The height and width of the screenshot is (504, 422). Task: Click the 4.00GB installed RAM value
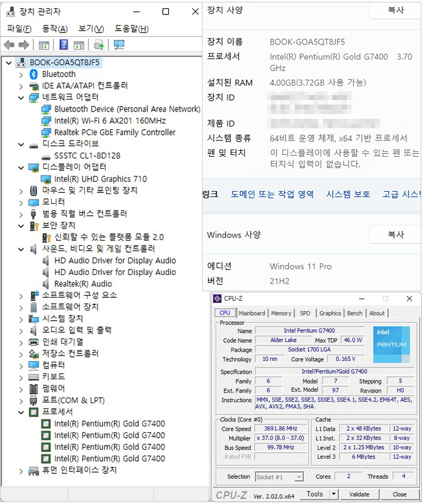pos(318,83)
